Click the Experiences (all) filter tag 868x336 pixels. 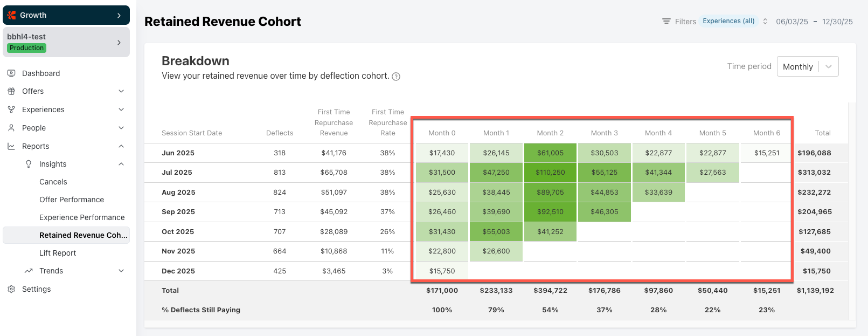tap(728, 21)
